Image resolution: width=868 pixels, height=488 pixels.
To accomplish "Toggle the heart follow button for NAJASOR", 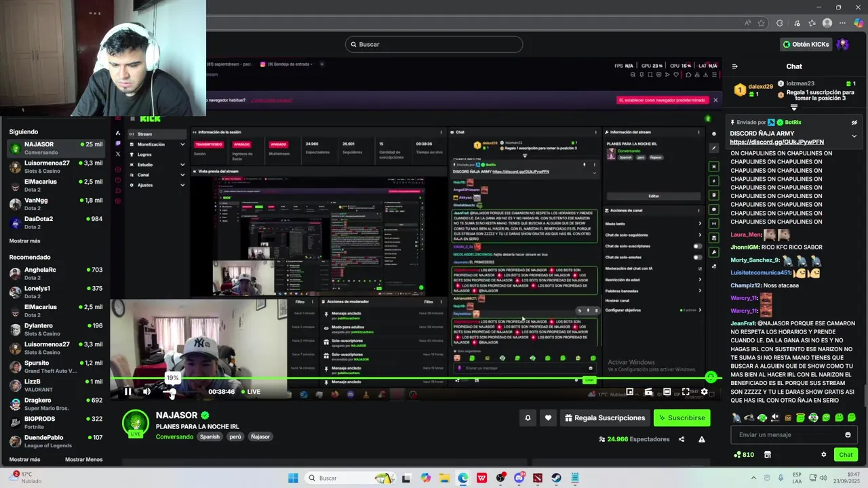I will (548, 418).
